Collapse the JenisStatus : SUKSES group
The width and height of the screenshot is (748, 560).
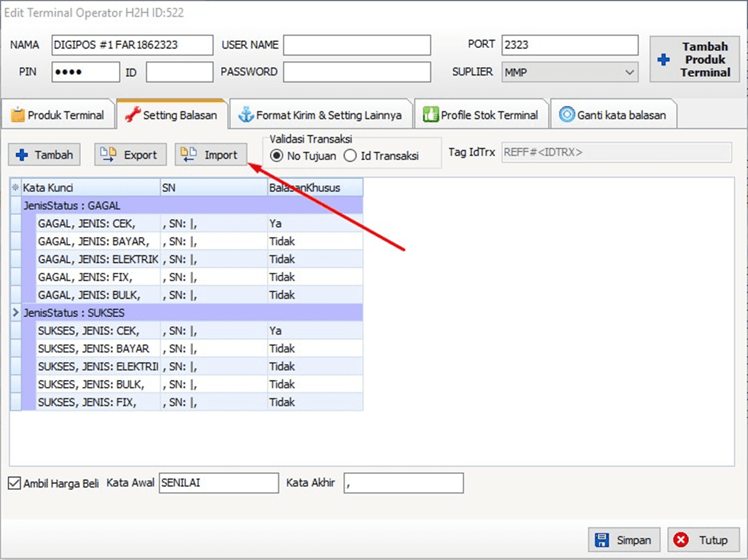point(15,312)
